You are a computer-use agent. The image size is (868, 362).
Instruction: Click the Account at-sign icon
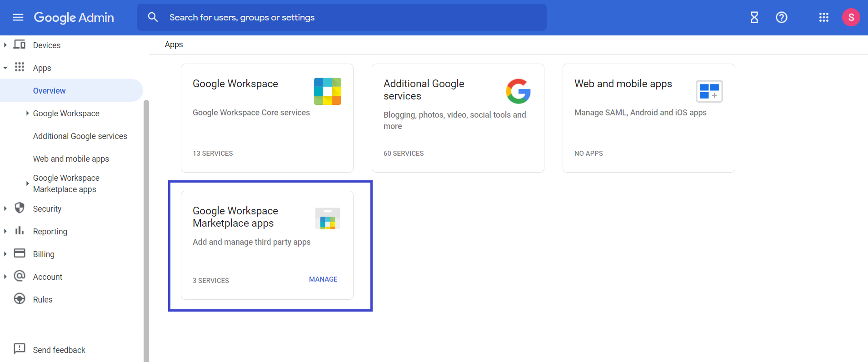(x=20, y=276)
